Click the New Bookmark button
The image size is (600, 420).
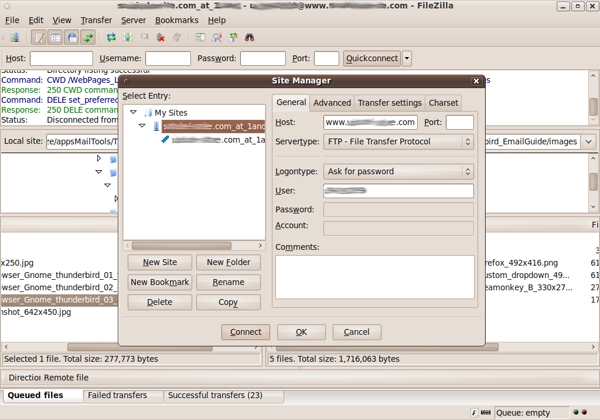pyautogui.click(x=160, y=282)
